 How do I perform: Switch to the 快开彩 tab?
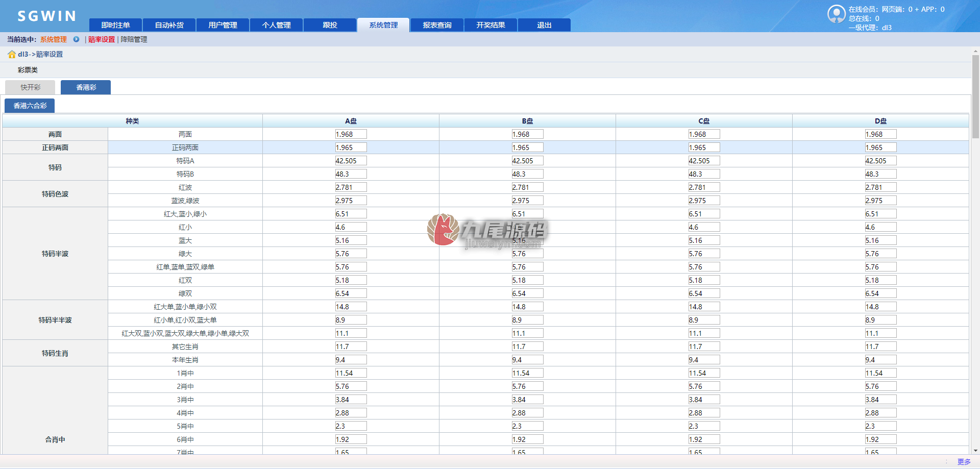coord(30,87)
